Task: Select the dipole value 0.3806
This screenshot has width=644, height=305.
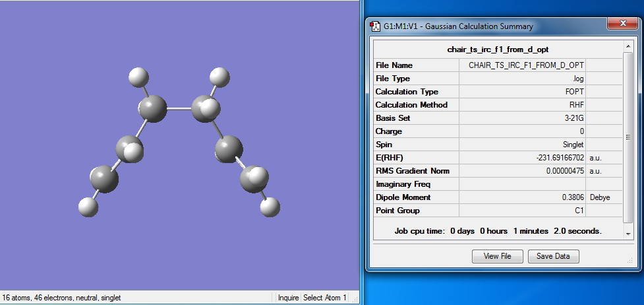Action: (573, 197)
